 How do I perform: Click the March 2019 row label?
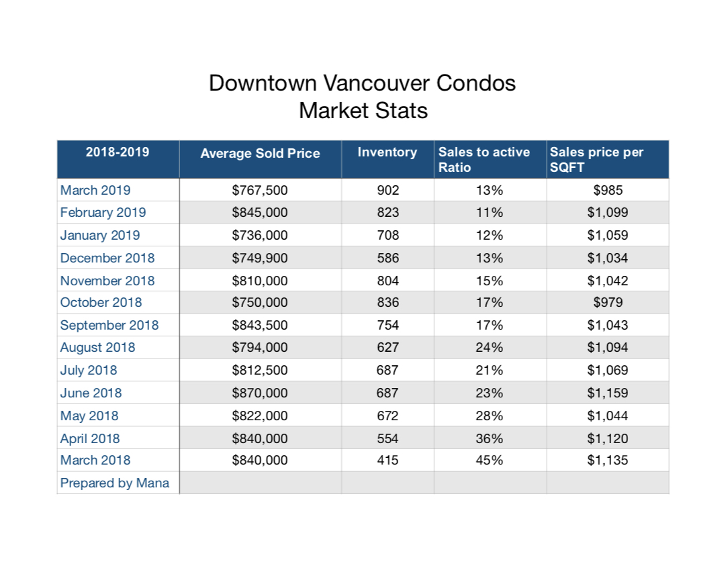pyautogui.click(x=95, y=190)
